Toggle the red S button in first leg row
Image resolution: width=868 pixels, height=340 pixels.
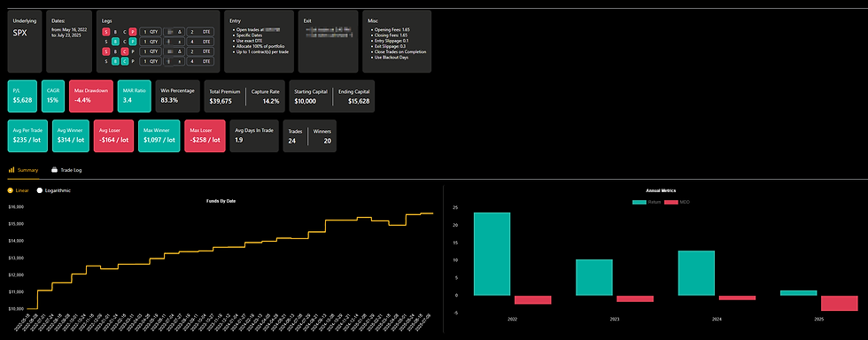coord(105,32)
